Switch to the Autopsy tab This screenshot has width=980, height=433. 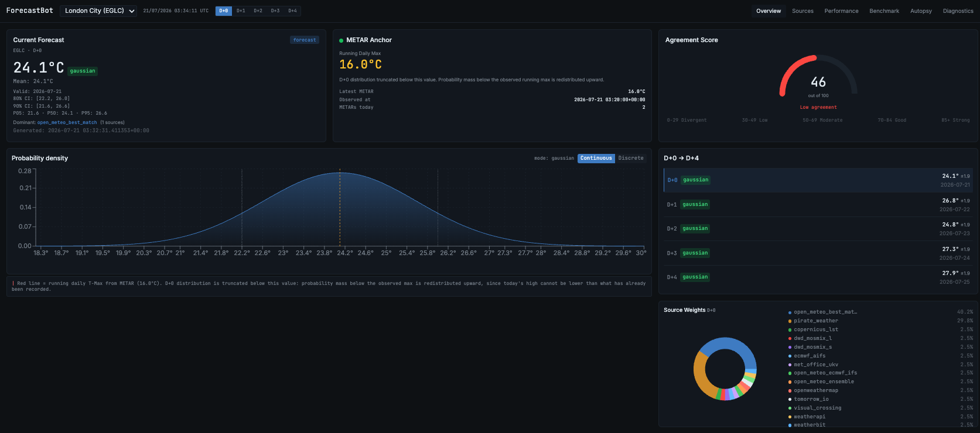(921, 11)
